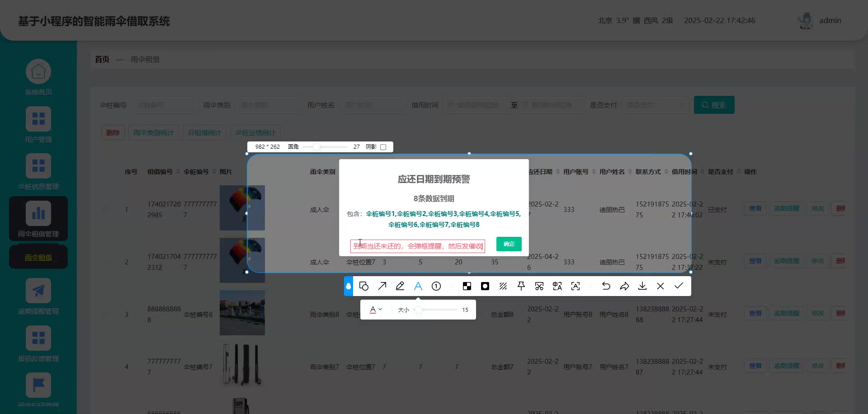Tick the checkbox for table row 4
Screen dimensions: 868x414
point(106,367)
